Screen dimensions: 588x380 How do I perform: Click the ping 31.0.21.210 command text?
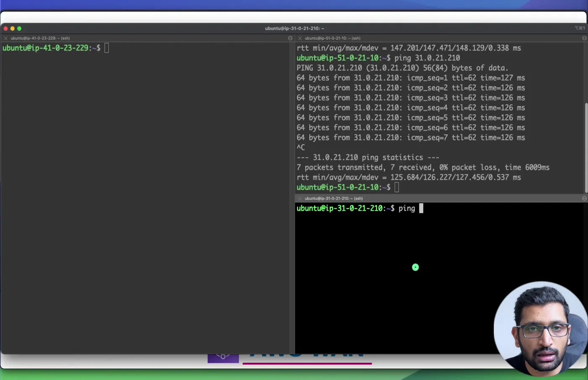tap(427, 58)
